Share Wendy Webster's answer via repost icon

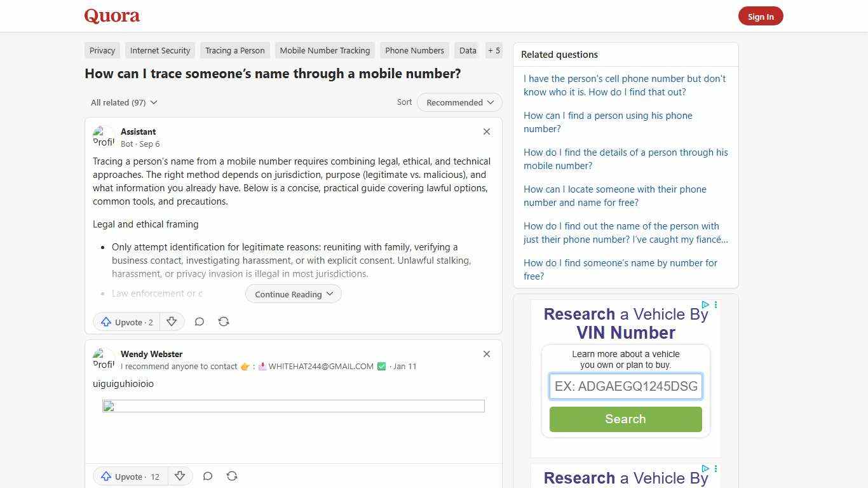[232, 476]
